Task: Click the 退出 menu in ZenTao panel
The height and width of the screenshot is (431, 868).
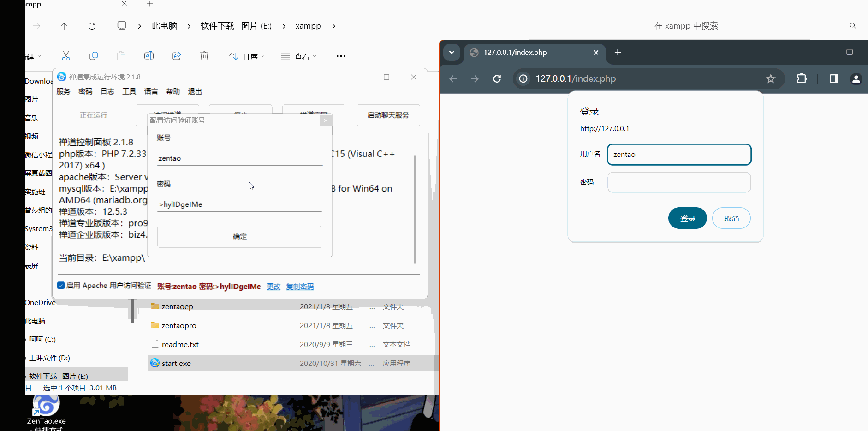Action: coord(195,91)
